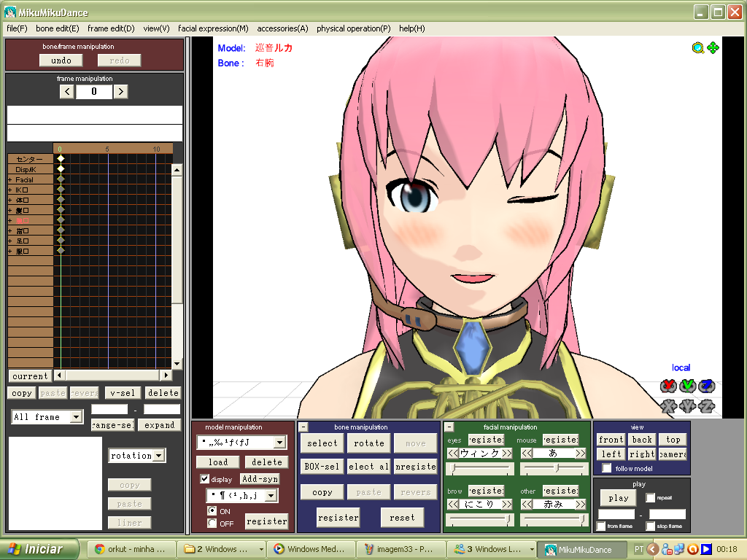Click the play start frame input field
This screenshot has height=560, width=747.
pyautogui.click(x=616, y=514)
